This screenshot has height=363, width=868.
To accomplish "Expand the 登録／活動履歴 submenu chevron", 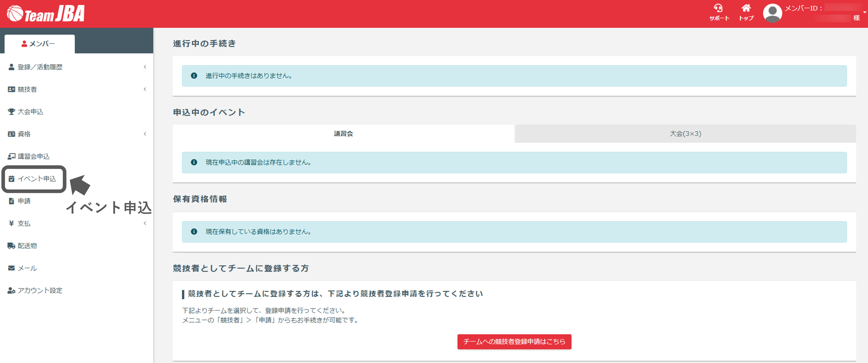I will (145, 67).
